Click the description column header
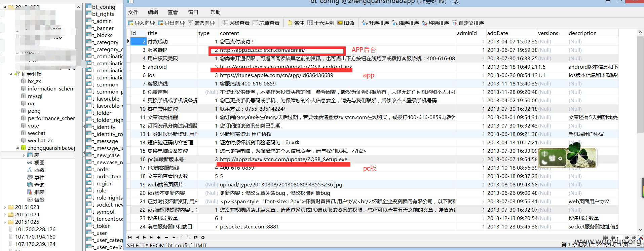644x251 pixels. point(593,33)
